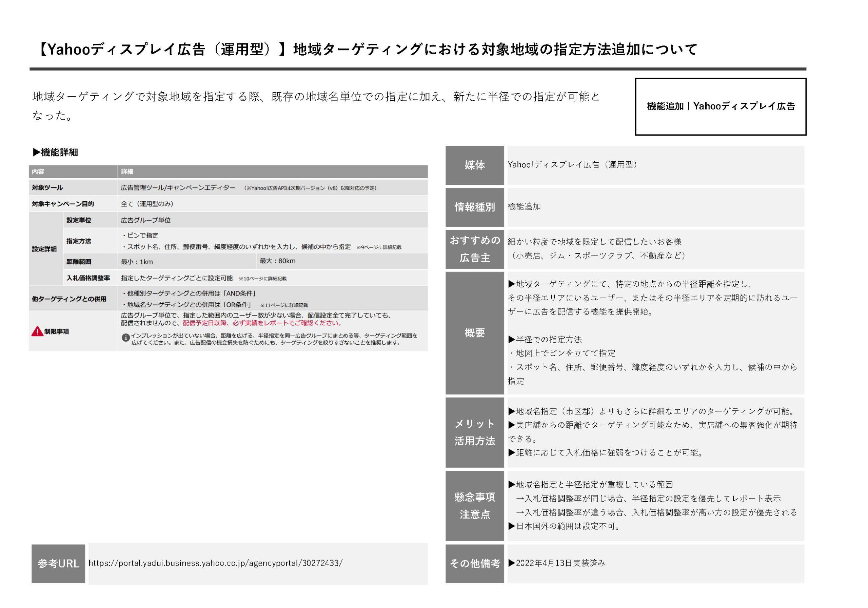Click the 概要 header cell

[x=474, y=332]
